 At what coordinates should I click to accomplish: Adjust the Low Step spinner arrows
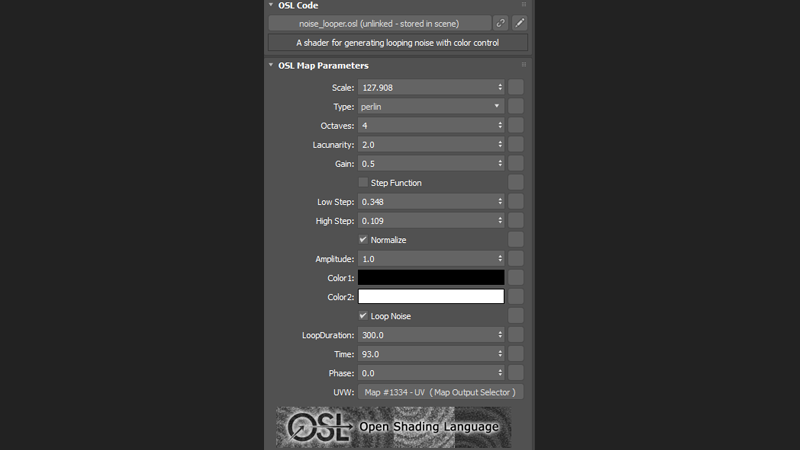coord(500,202)
